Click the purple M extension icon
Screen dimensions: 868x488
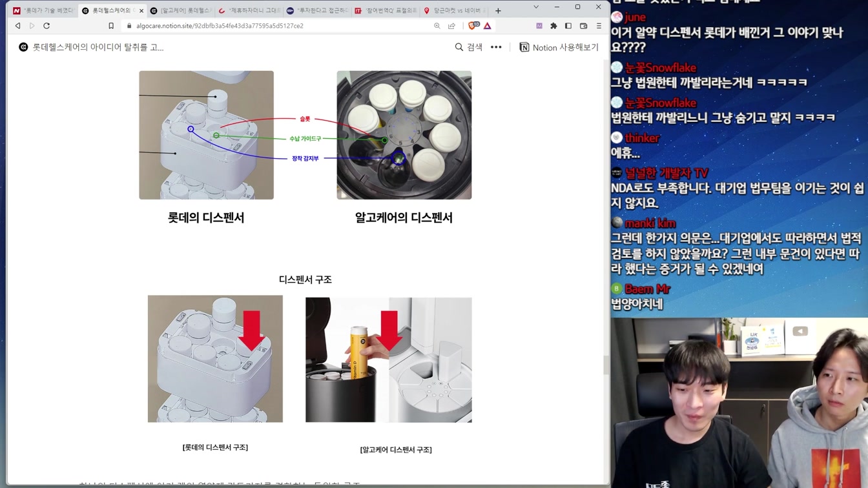[539, 26]
